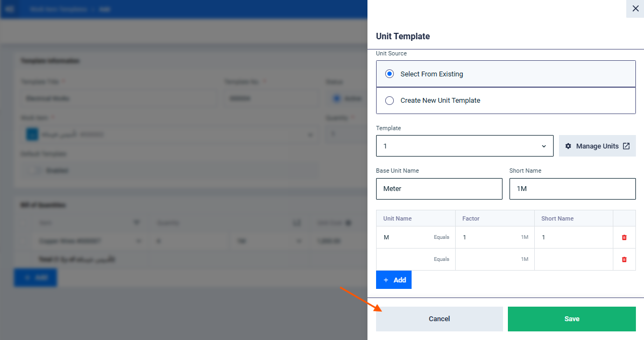Screen dimensions: 644x340
Task: Focus the Short Name field containing 1M
Action: [572, 189]
